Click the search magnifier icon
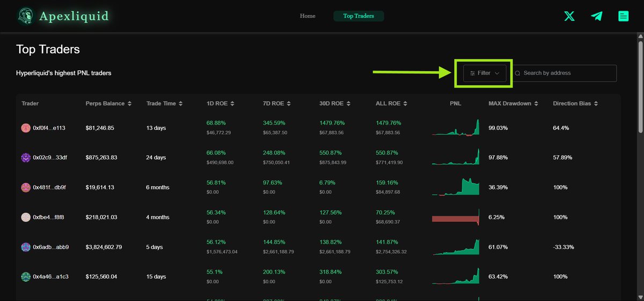 pos(518,74)
